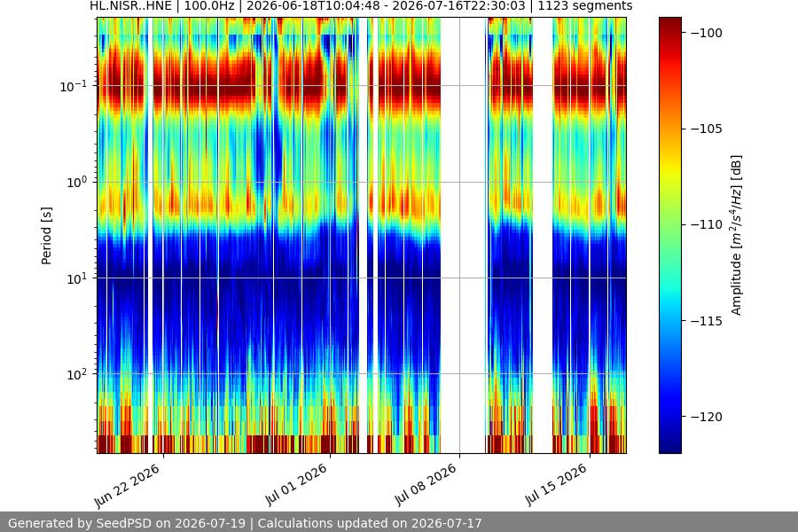Click the 'Jul 01 2026' date label
Image resolution: width=798 pixels, height=532 pixels.
point(295,485)
